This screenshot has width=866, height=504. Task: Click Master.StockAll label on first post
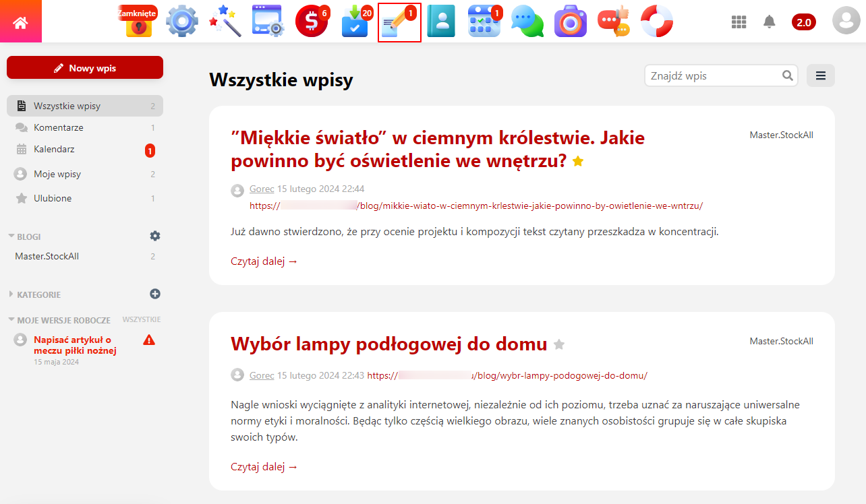pyautogui.click(x=782, y=135)
